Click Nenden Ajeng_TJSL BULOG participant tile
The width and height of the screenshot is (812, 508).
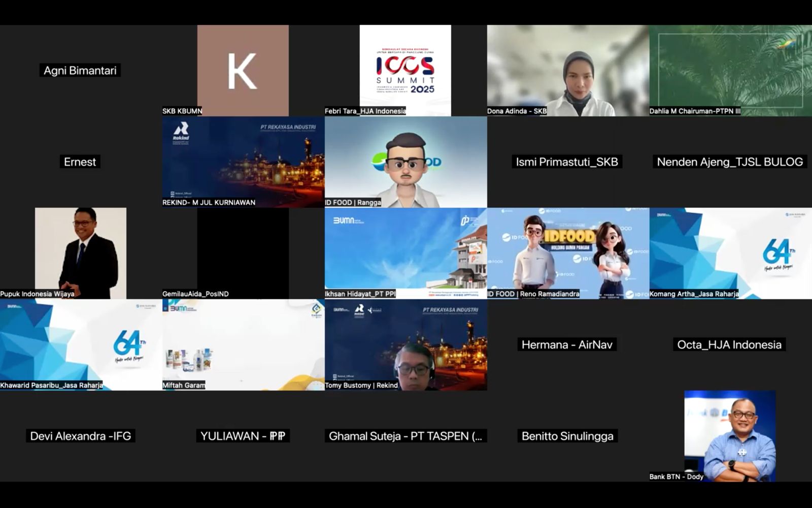(x=730, y=162)
